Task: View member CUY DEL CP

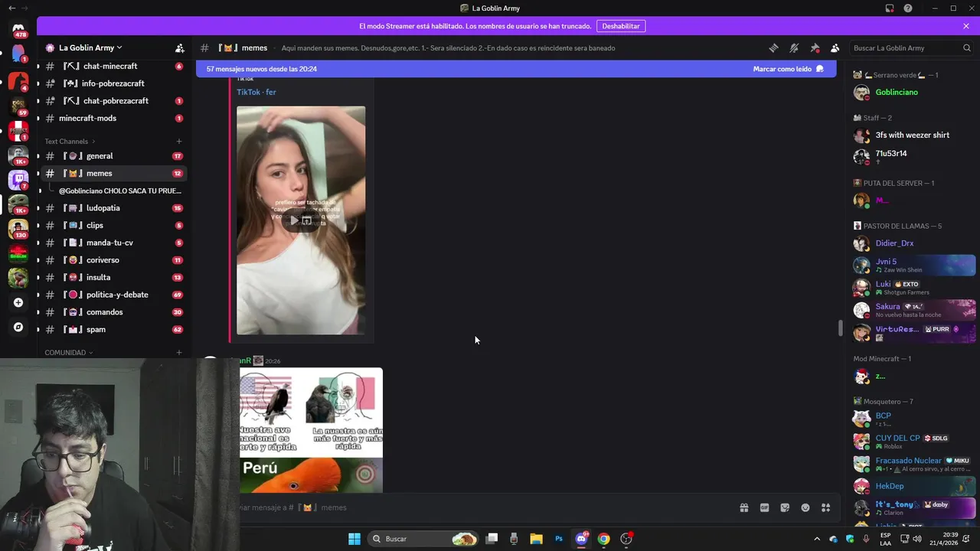Action: pos(913,442)
